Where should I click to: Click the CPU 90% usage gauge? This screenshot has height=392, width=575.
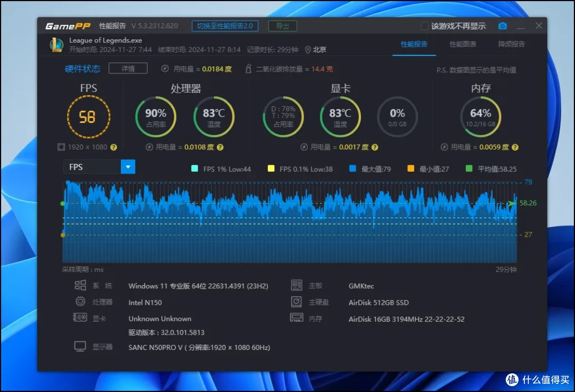coord(156,117)
